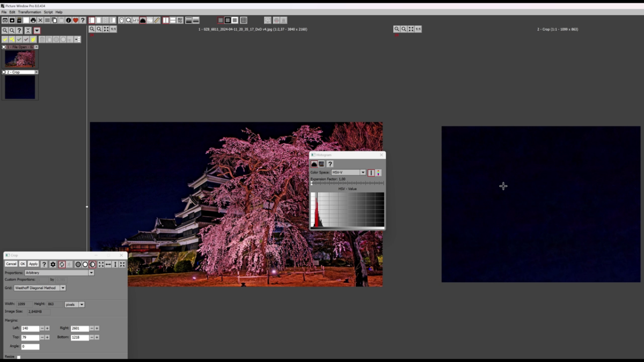644x362 pixels.
Task: Open the histogram tool from main toolbar
Action: [x=143, y=20]
